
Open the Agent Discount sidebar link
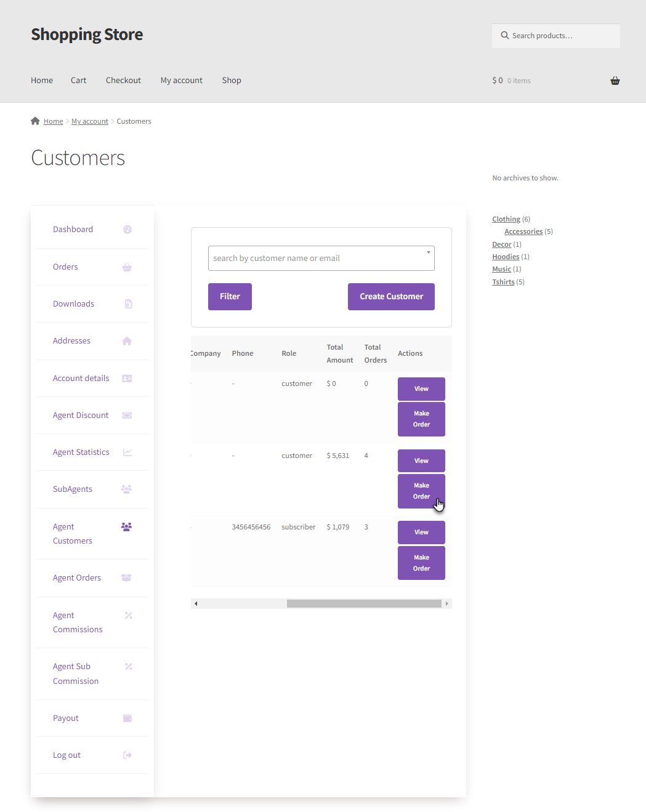[x=81, y=416]
